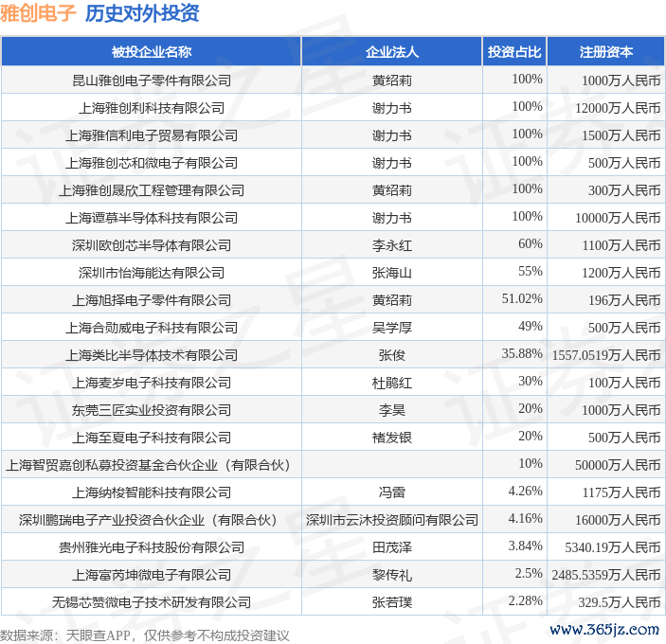Click 深圳市怡海能达有限公司 cell
Image resolution: width=666 pixels, height=644 pixels.
(x=152, y=273)
